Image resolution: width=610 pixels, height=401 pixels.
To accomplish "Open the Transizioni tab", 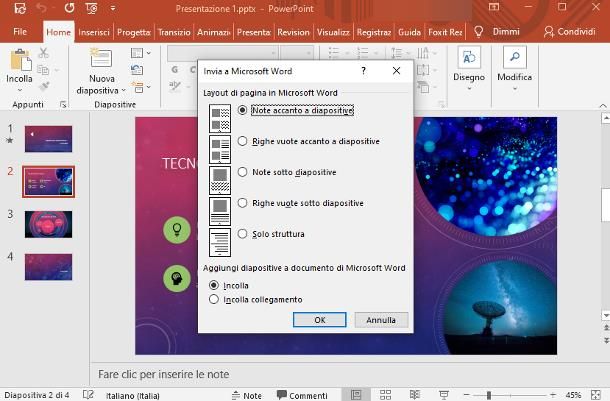I will click(174, 32).
